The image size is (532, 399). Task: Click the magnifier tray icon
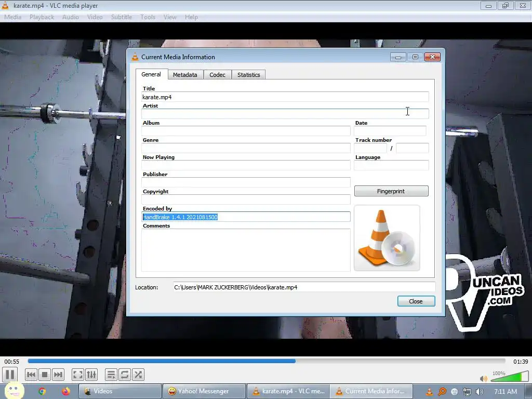442,392
